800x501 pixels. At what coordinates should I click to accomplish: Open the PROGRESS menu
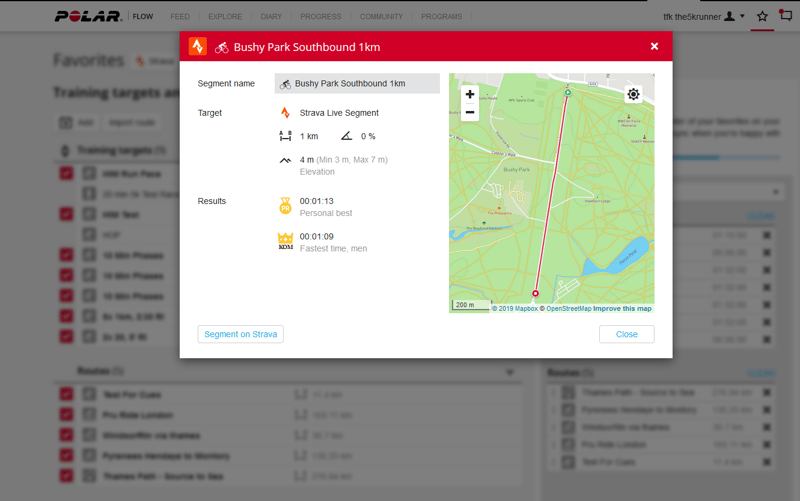pos(320,17)
